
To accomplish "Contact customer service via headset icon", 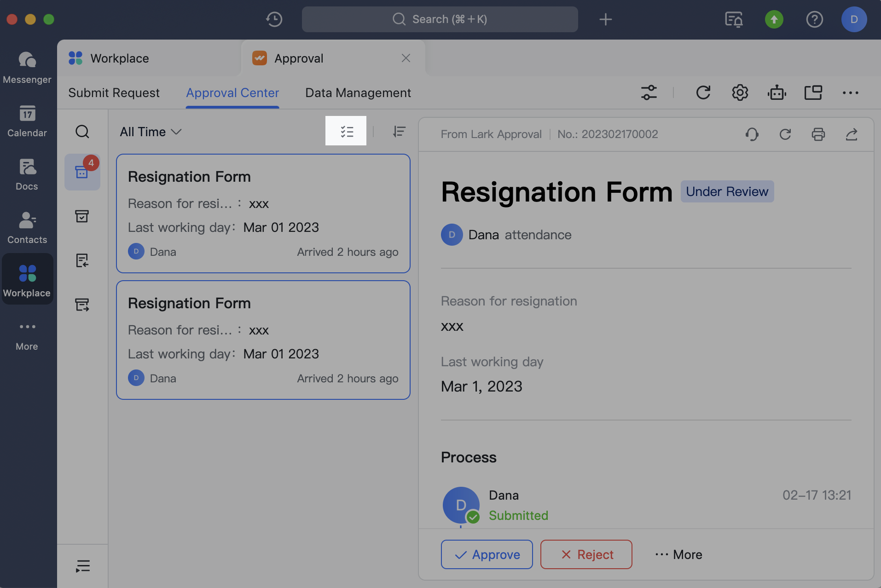I will pos(752,134).
